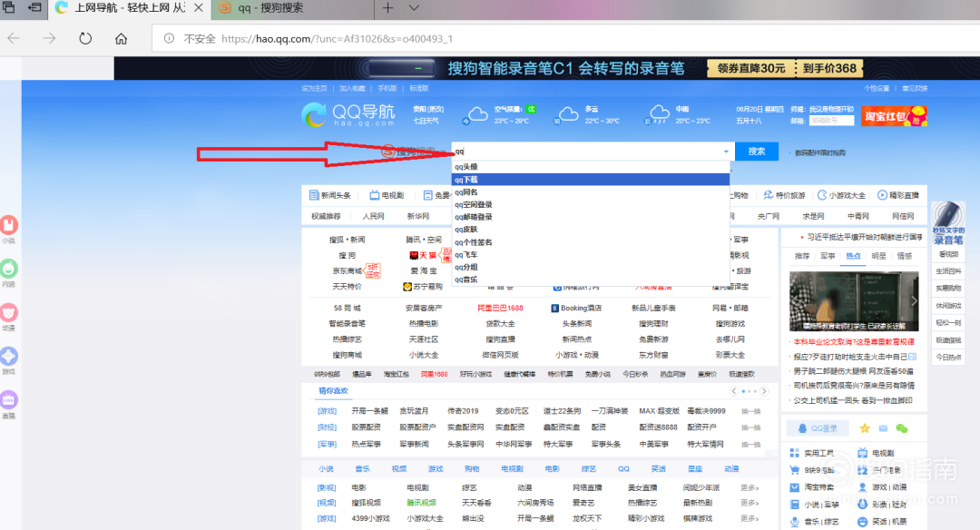Expand the tab list chevron in the title bar
Viewport: 980px width, 530px height.
click(x=414, y=8)
